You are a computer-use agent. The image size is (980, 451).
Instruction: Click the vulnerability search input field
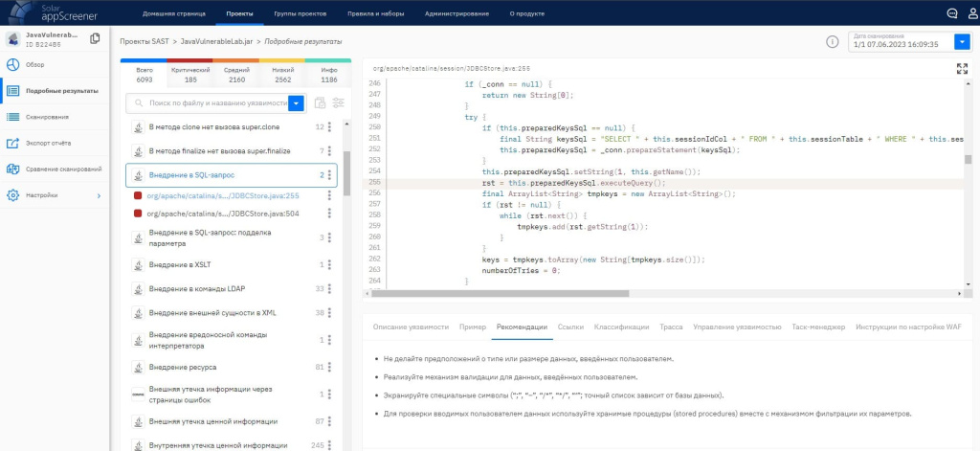(x=215, y=103)
